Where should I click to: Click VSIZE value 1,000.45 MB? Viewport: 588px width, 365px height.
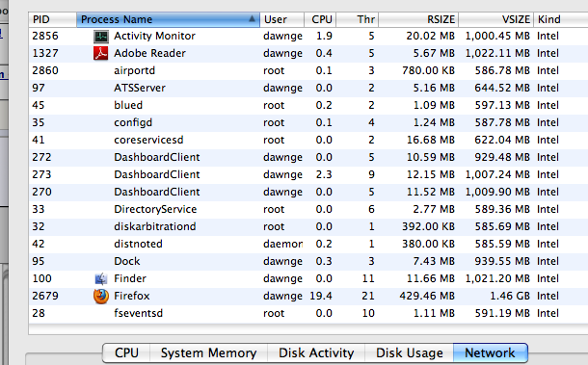point(497,37)
